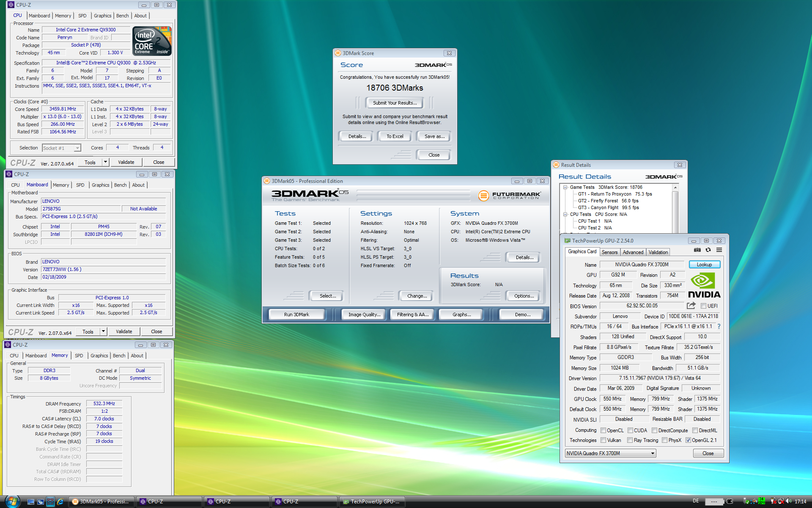Image resolution: width=812 pixels, height=508 pixels.
Task: Click the Safely Remove Hardware tray icon
Action: tap(746, 501)
